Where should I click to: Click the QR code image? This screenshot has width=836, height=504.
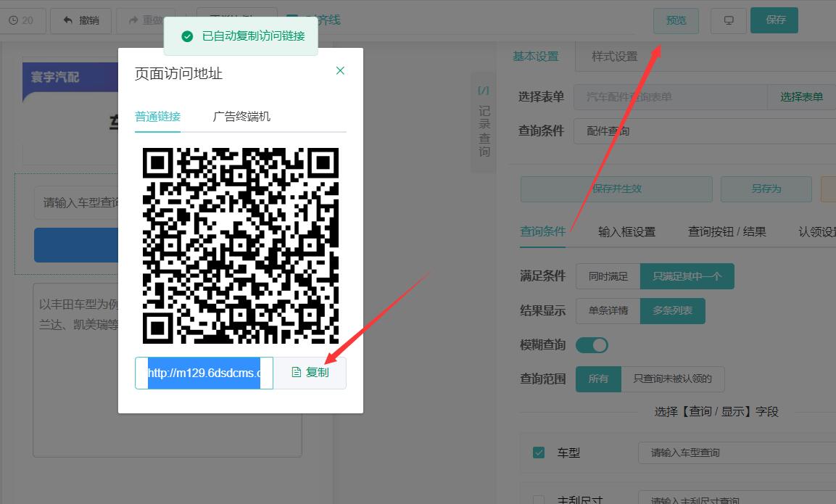tap(241, 245)
